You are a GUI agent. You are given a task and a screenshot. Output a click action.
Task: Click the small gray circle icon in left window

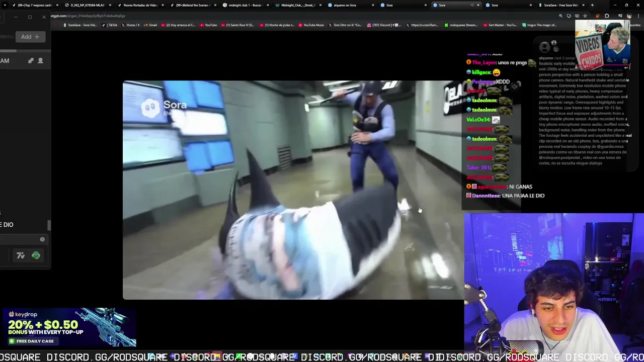click(42, 239)
